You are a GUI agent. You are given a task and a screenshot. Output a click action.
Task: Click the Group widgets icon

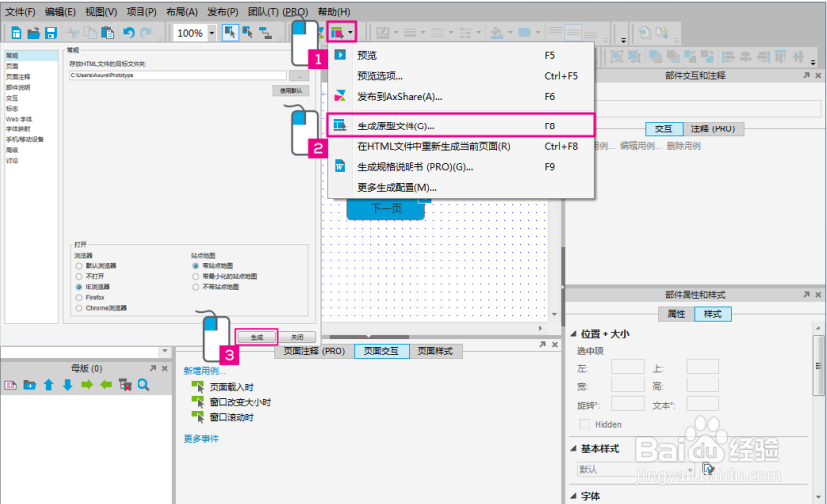pyautogui.click(x=616, y=57)
